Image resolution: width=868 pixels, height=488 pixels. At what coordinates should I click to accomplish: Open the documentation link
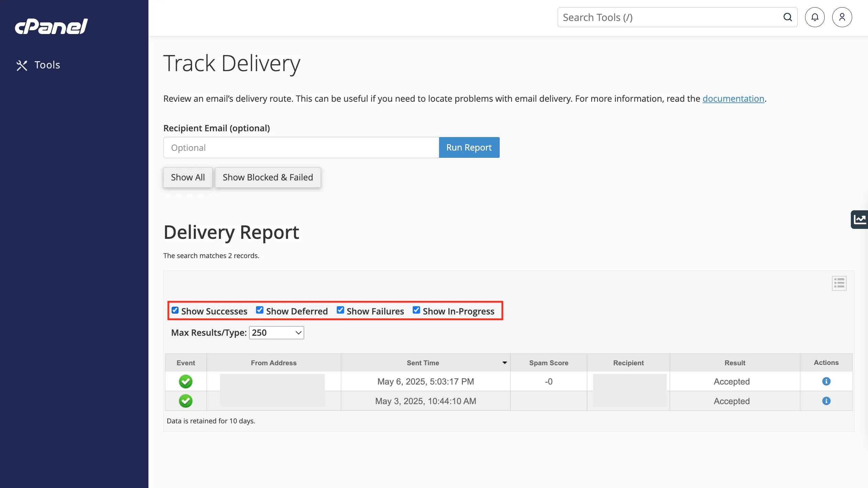click(733, 99)
